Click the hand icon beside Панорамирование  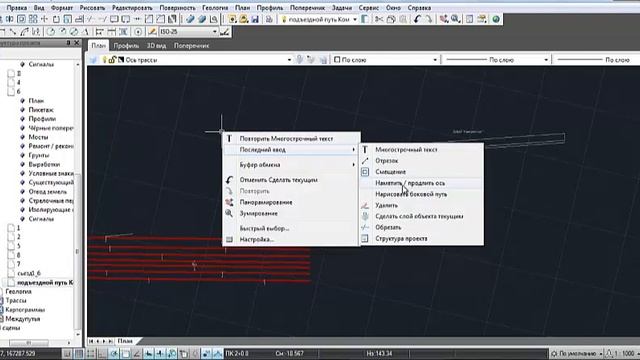point(229,202)
